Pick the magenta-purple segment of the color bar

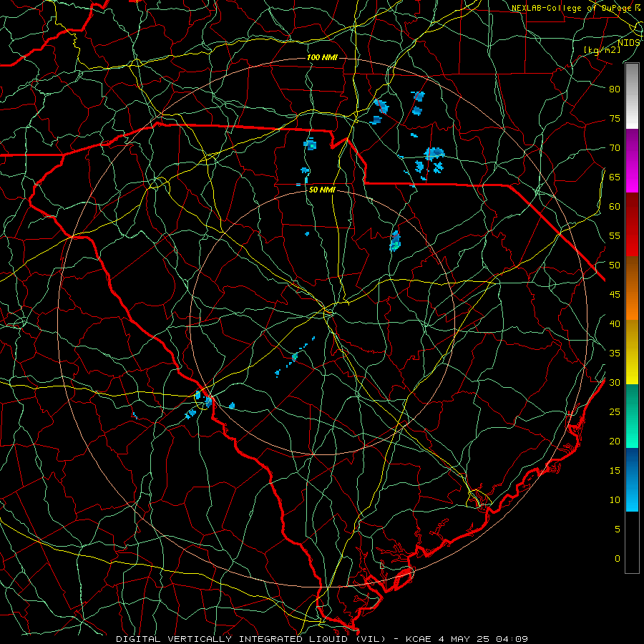tap(632, 161)
